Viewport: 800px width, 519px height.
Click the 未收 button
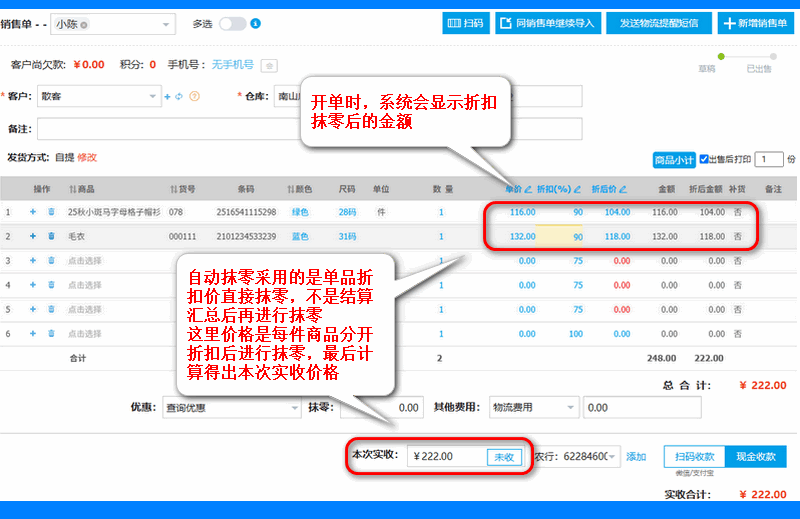pyautogui.click(x=504, y=457)
